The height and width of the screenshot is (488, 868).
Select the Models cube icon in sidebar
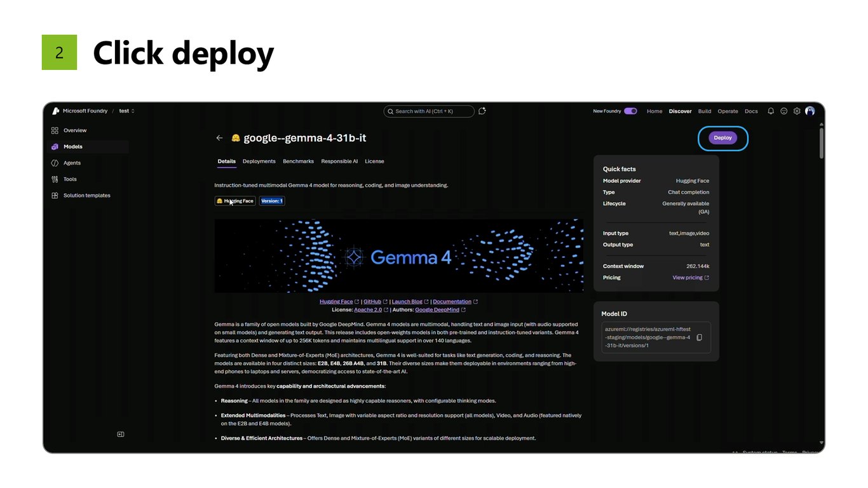tap(55, 147)
